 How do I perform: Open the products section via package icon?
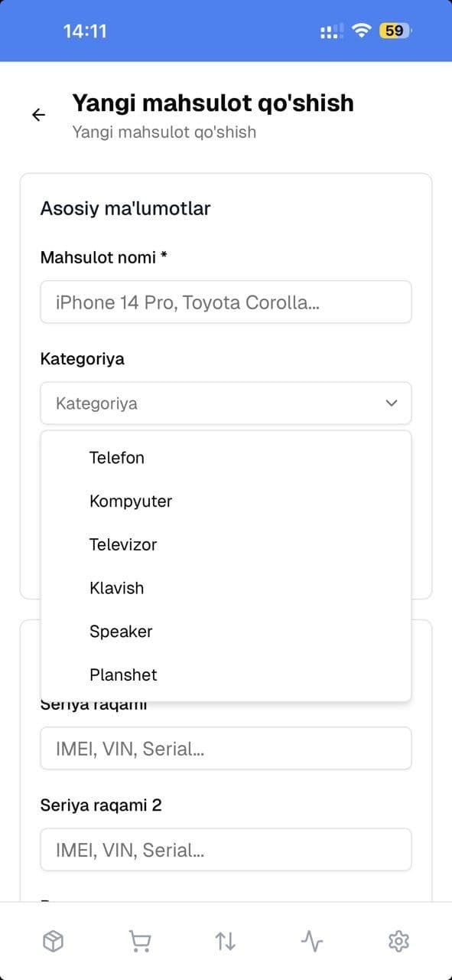pos(54,941)
